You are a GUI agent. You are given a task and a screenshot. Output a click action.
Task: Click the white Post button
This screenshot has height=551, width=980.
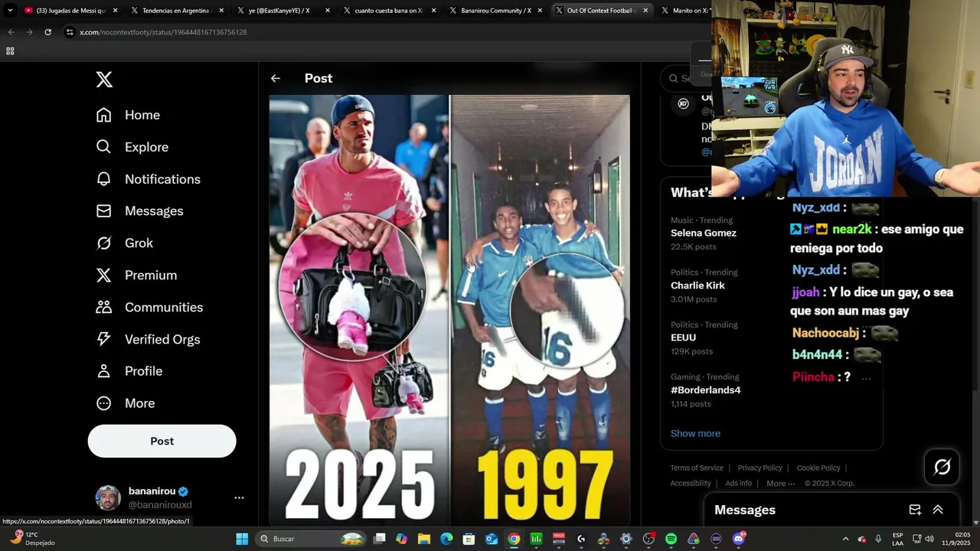click(162, 441)
